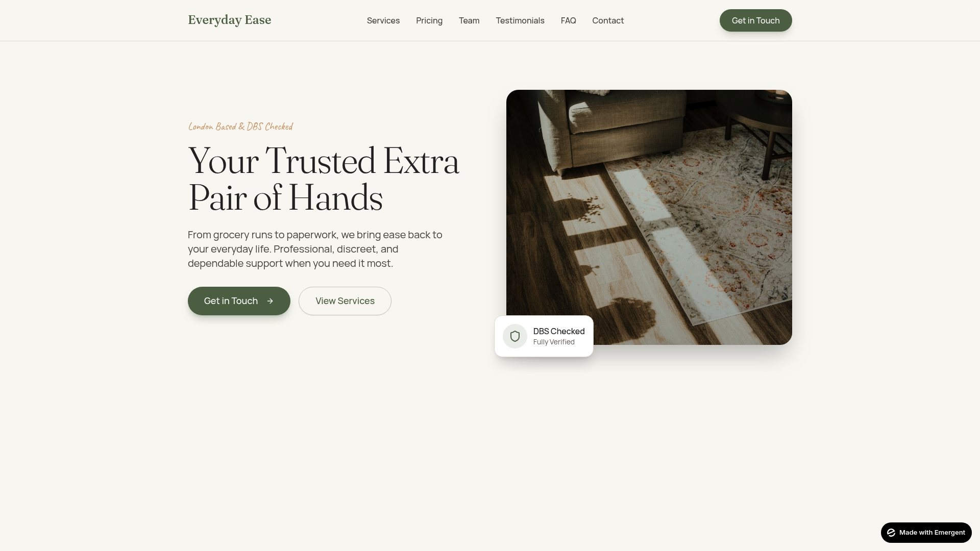The image size is (980, 551).
Task: Click the Emergent logo icon
Action: tap(891, 533)
